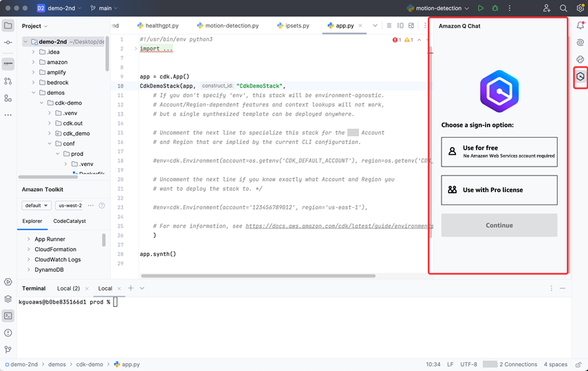Image resolution: width=588 pixels, height=371 pixels.
Task: Open the Commit tool window icon
Action: pos(8,43)
